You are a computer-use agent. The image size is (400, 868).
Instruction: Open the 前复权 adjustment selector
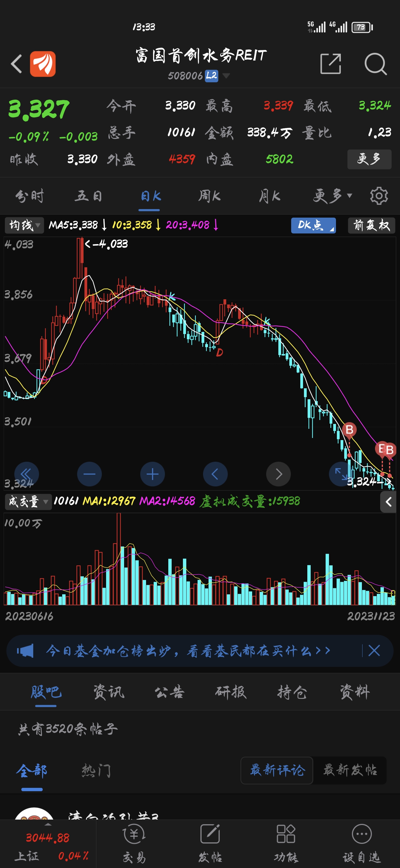371,225
